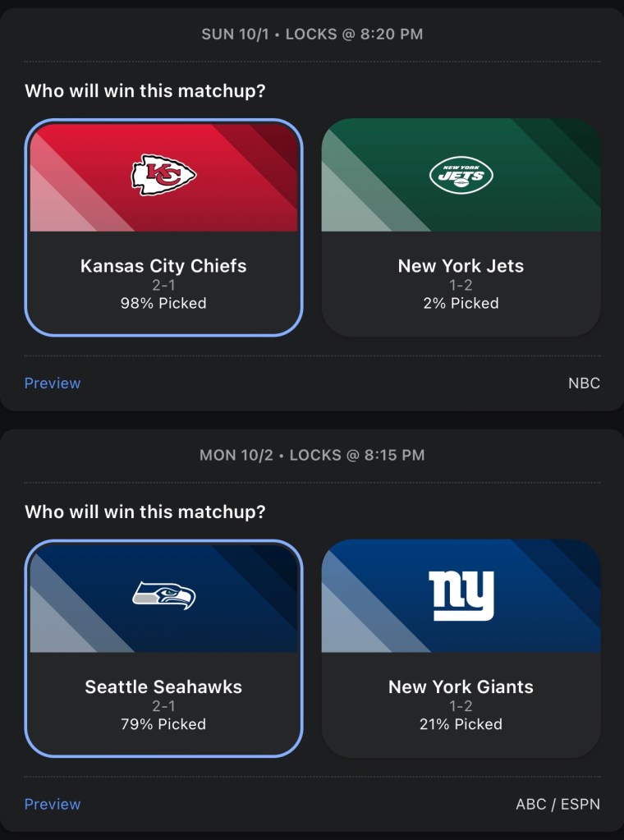Image resolution: width=624 pixels, height=840 pixels.
Task: Click the Seattle Seahawks hawk logo
Action: 163,594
